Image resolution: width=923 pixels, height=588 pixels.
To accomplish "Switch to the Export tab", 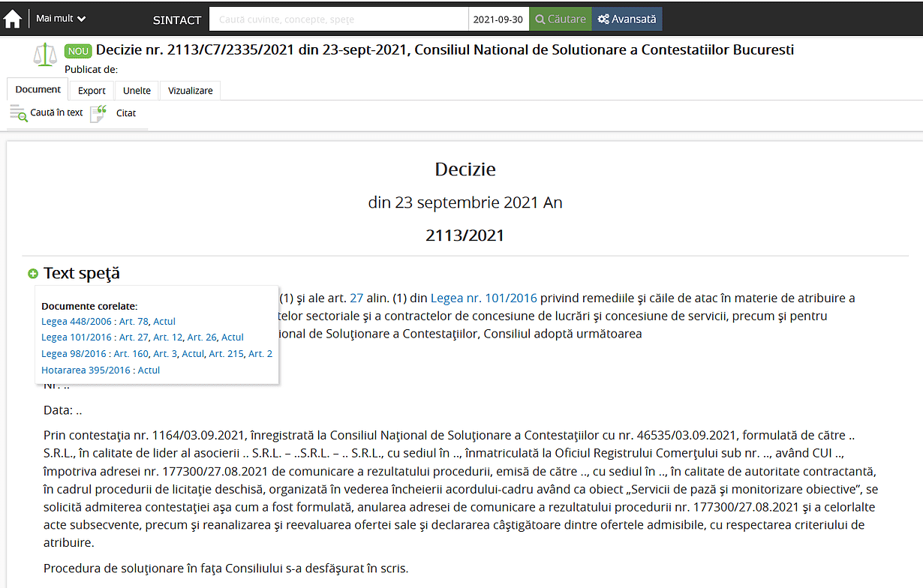I will tap(92, 91).
